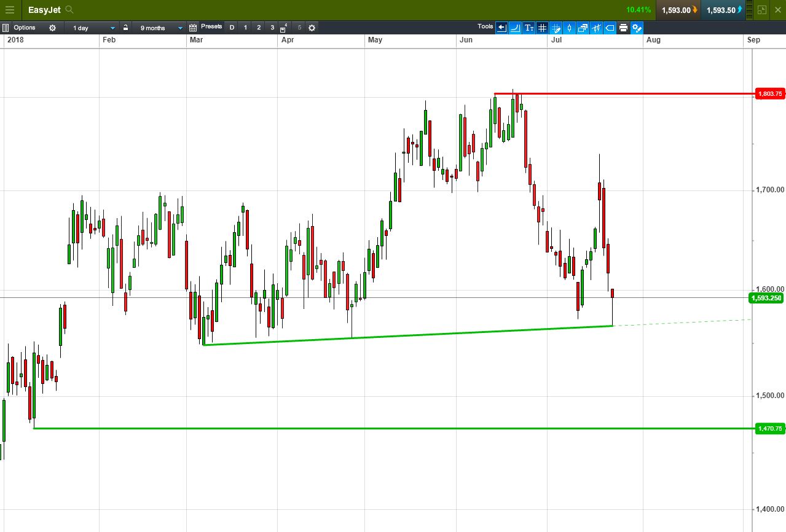Pop out the chart window
786x532 pixels.
click(762, 10)
